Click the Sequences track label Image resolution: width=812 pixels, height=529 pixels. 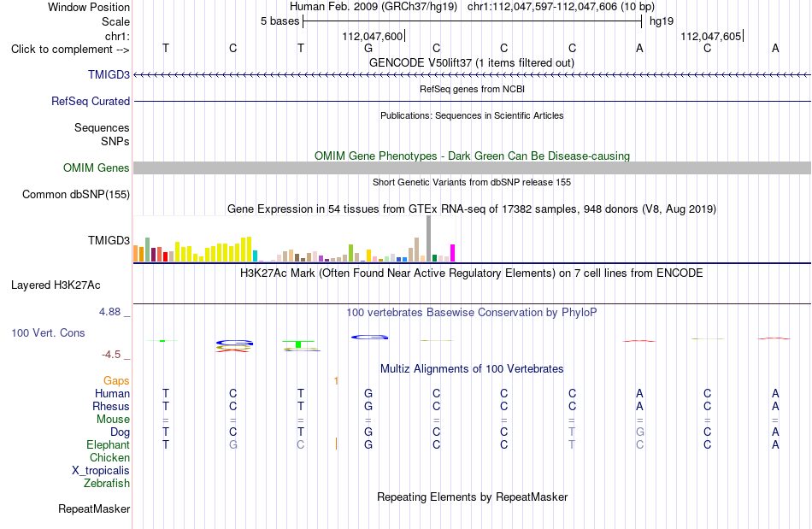click(102, 127)
